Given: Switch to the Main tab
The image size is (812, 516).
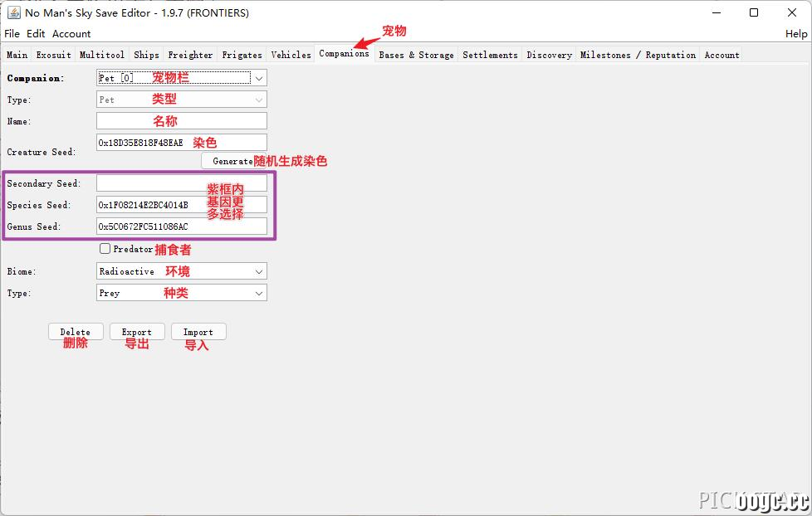Looking at the screenshot, I should coord(17,55).
